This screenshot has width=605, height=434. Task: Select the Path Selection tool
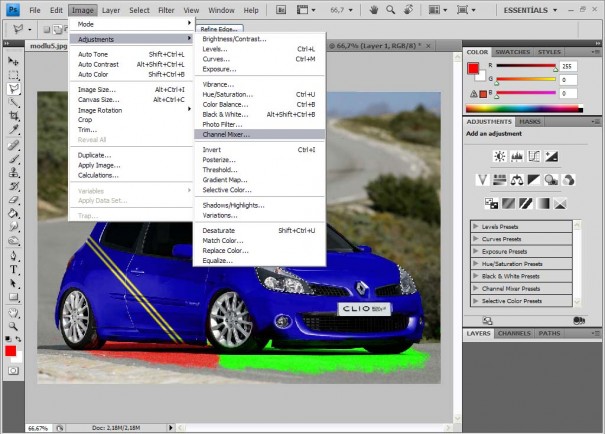14,283
